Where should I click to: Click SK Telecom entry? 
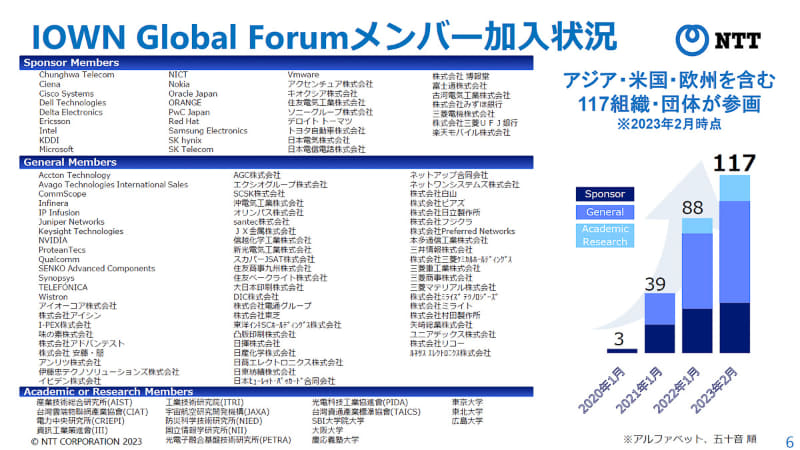(x=191, y=149)
